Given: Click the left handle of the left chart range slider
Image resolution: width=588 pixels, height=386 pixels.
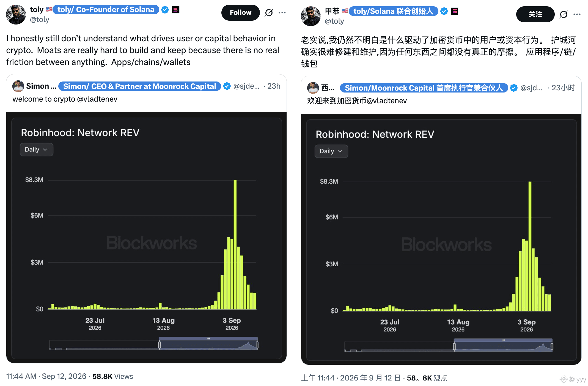Looking at the screenshot, I should [x=160, y=345].
